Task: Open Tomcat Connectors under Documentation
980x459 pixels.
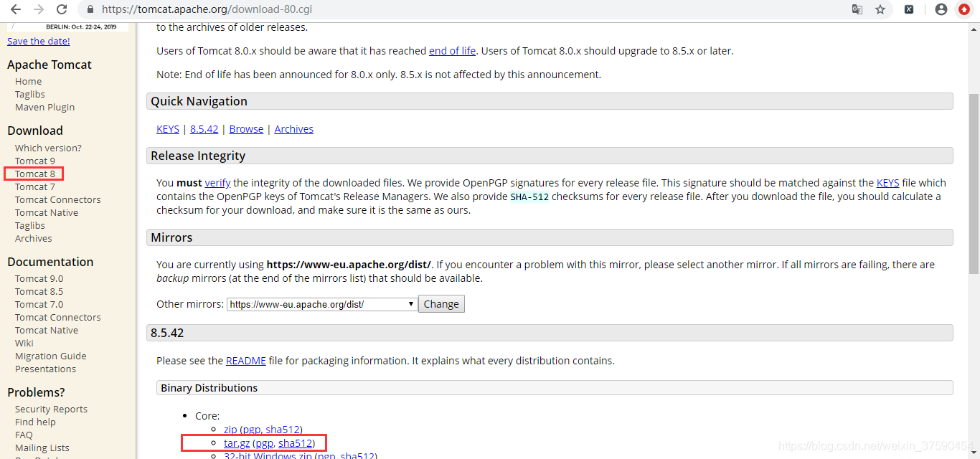Action: click(x=58, y=317)
